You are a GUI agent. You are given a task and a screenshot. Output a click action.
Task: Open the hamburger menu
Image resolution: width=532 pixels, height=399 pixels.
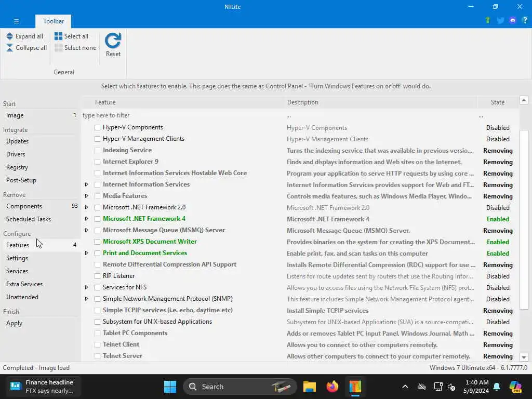pos(16,21)
